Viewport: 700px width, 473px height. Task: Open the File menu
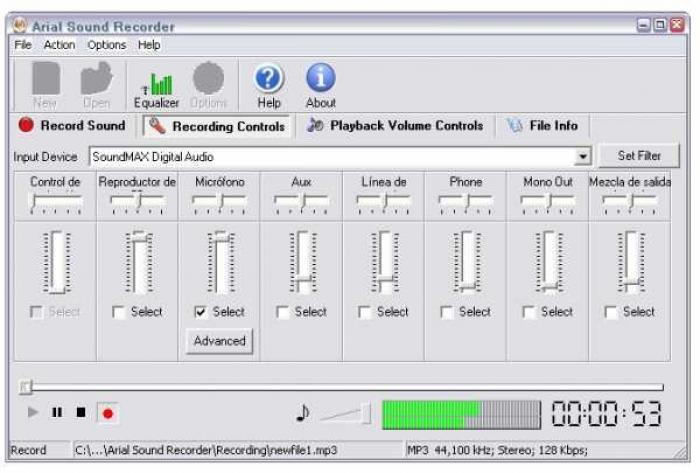(23, 45)
